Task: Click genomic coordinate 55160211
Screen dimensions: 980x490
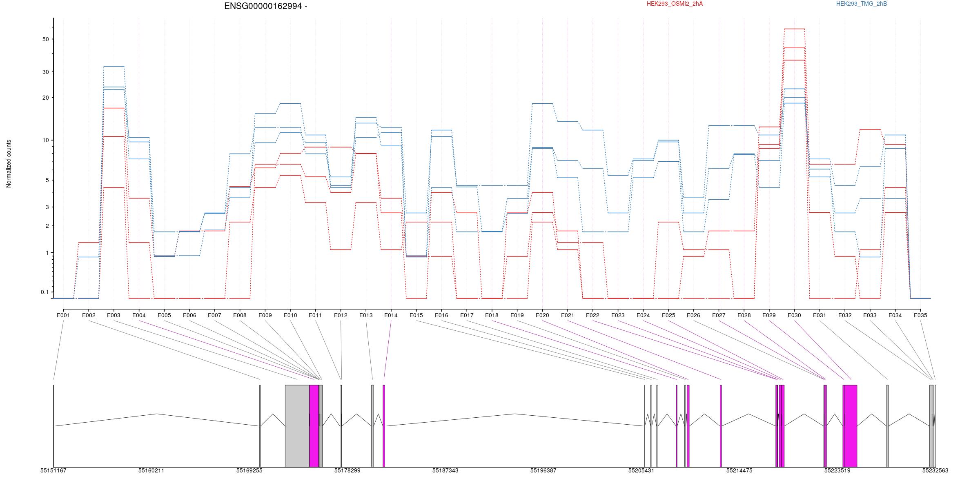Action: (x=151, y=471)
